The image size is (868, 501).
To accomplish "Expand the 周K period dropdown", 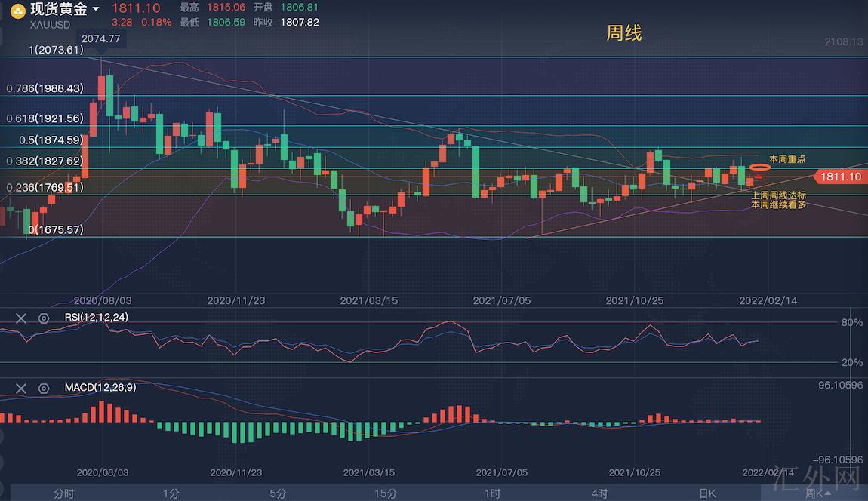I will click(x=818, y=493).
